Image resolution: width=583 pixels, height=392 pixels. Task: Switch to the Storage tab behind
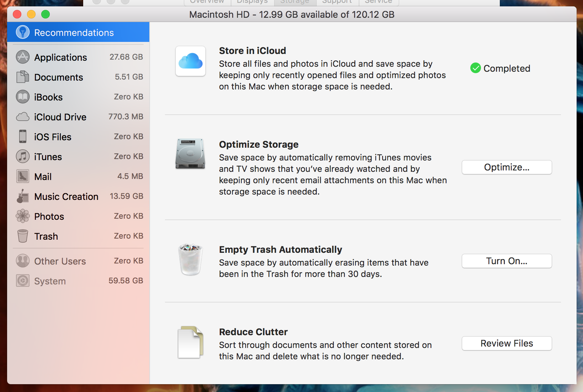coord(295,2)
